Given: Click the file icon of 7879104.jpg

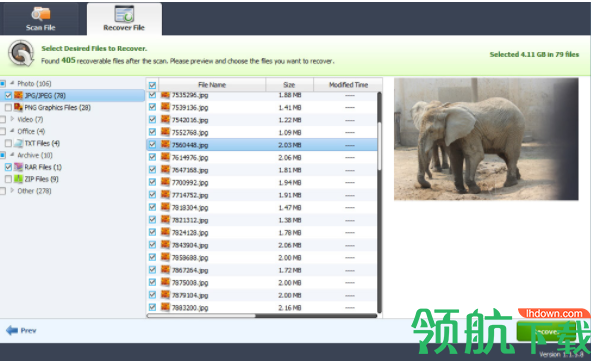Looking at the screenshot, I should [x=165, y=295].
